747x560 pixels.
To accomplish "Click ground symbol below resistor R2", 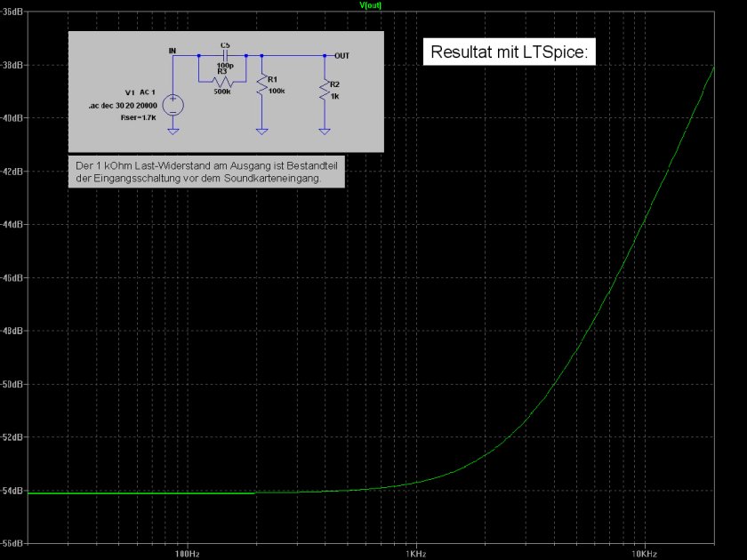I will click(x=325, y=132).
